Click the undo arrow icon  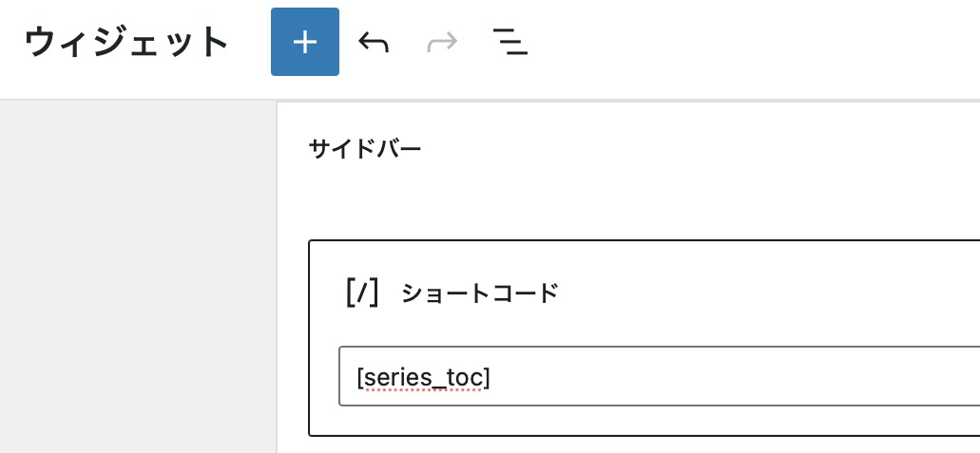pos(374,42)
